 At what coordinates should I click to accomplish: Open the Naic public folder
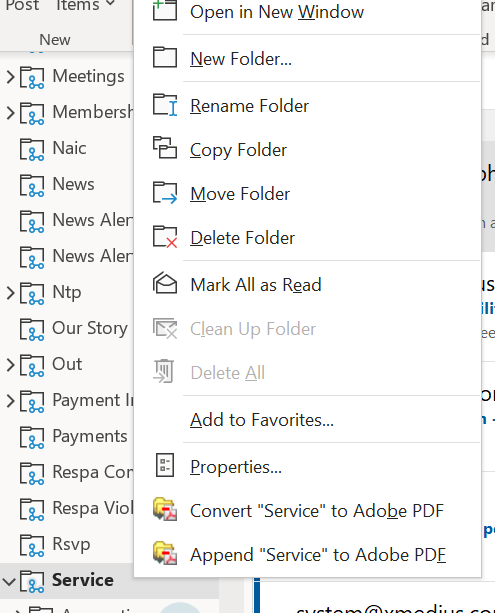(69, 149)
